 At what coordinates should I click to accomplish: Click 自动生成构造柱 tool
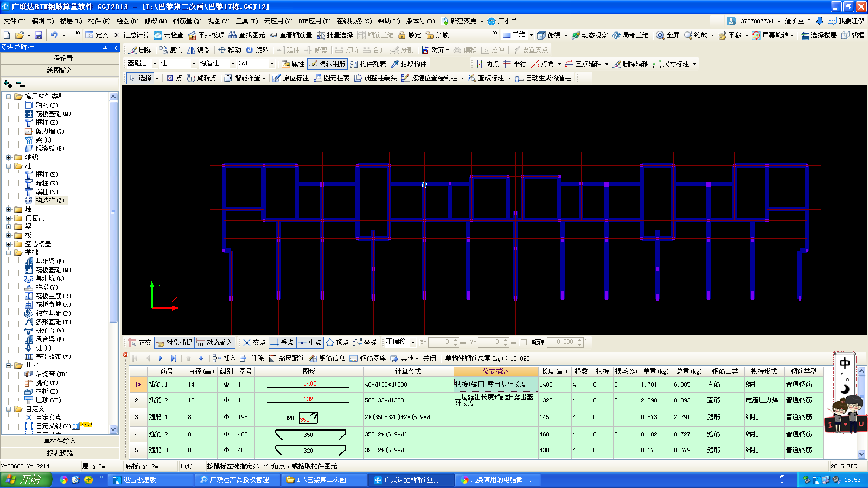click(542, 78)
